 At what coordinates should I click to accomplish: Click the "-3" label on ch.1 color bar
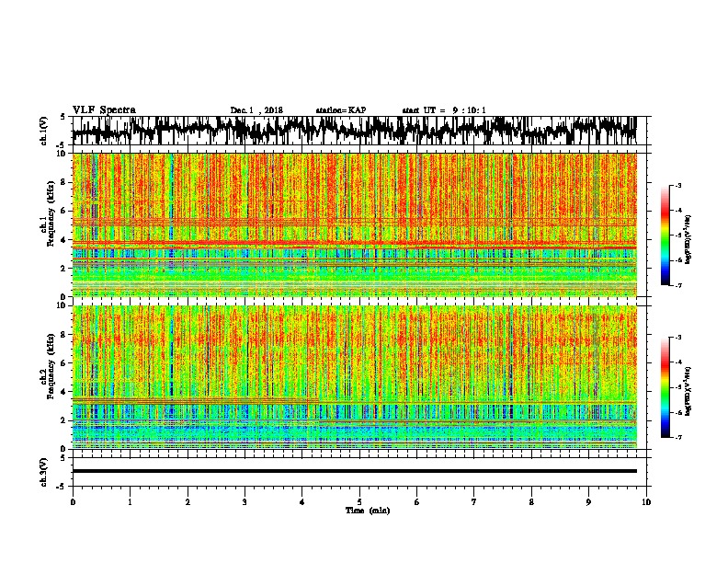click(677, 186)
